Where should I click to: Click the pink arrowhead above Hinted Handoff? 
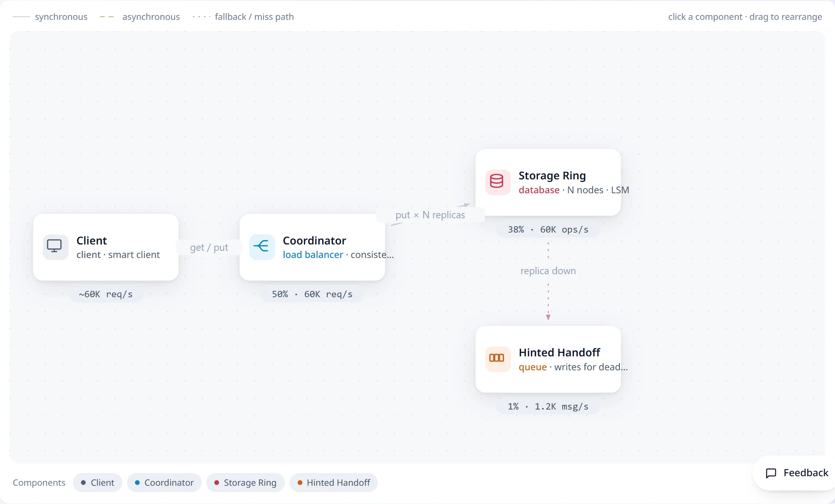pyautogui.click(x=548, y=317)
